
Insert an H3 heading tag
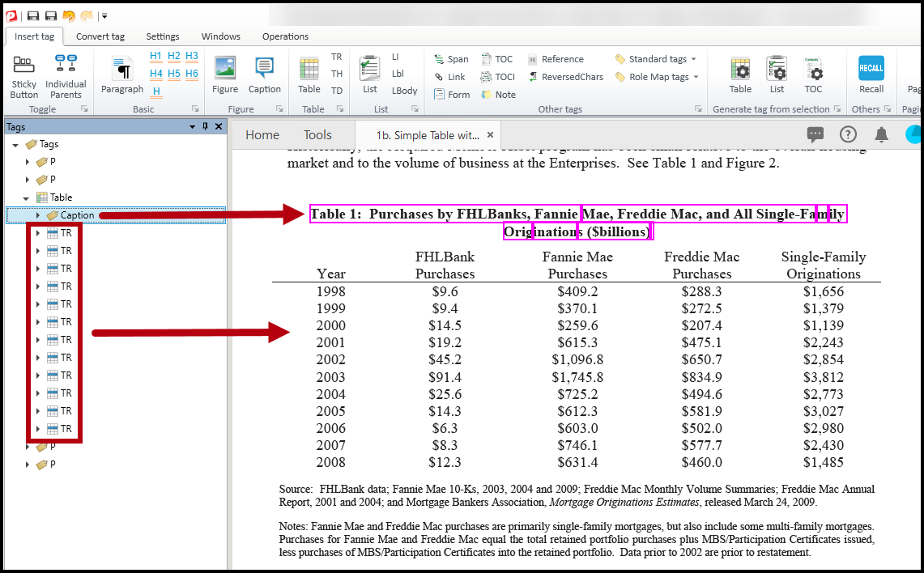pyautogui.click(x=191, y=56)
